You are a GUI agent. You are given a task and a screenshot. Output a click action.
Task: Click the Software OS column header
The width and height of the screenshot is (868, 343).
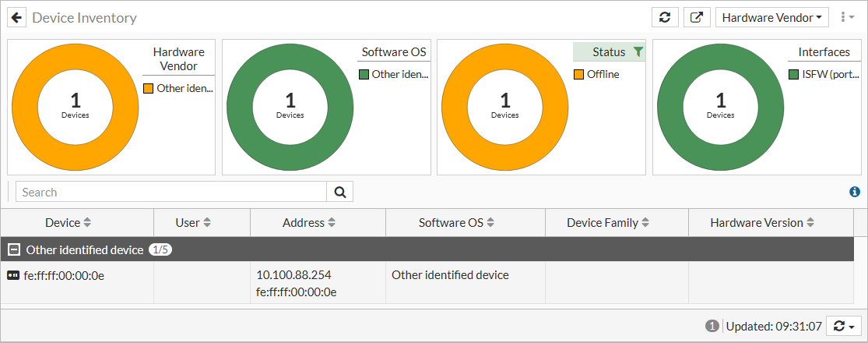click(457, 223)
